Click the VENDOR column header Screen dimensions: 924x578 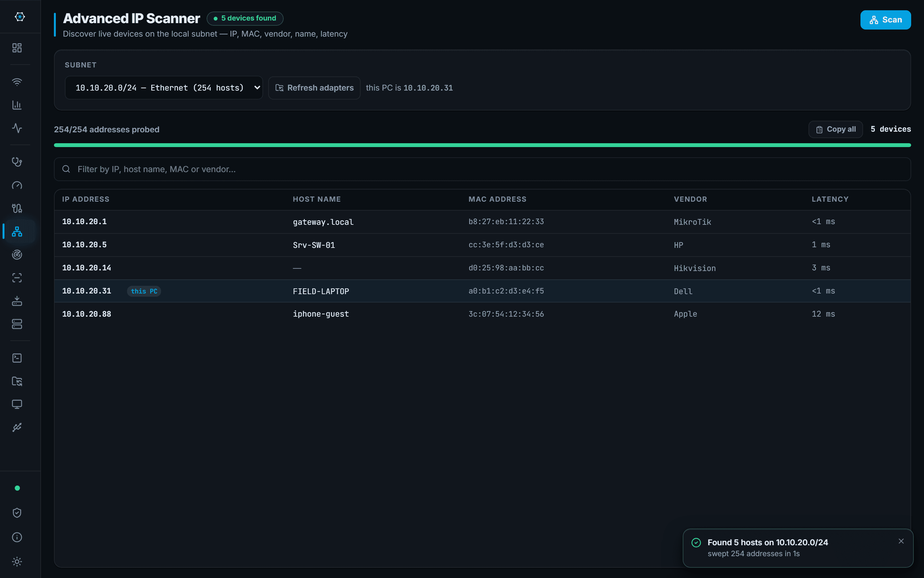pyautogui.click(x=690, y=199)
